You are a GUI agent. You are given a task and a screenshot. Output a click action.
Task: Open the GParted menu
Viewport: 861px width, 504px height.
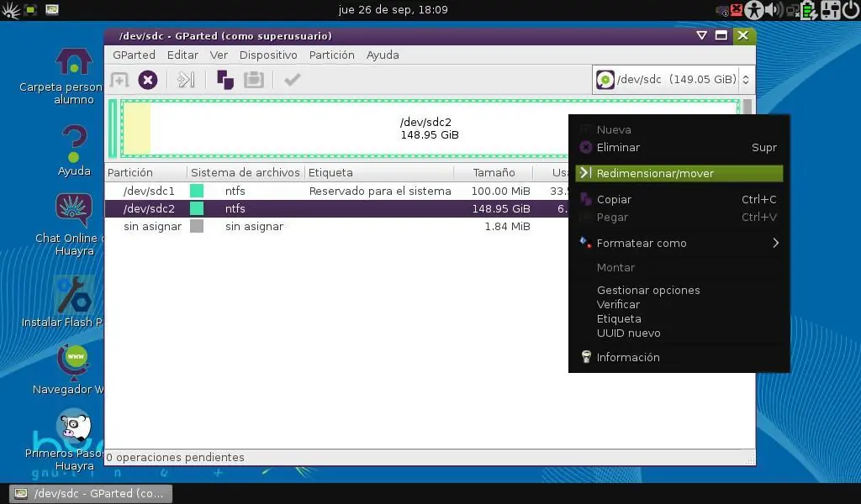tap(134, 55)
